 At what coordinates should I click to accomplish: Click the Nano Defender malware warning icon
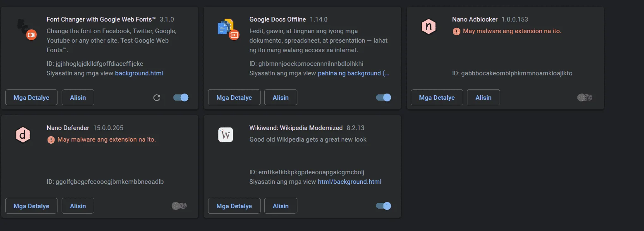point(51,140)
